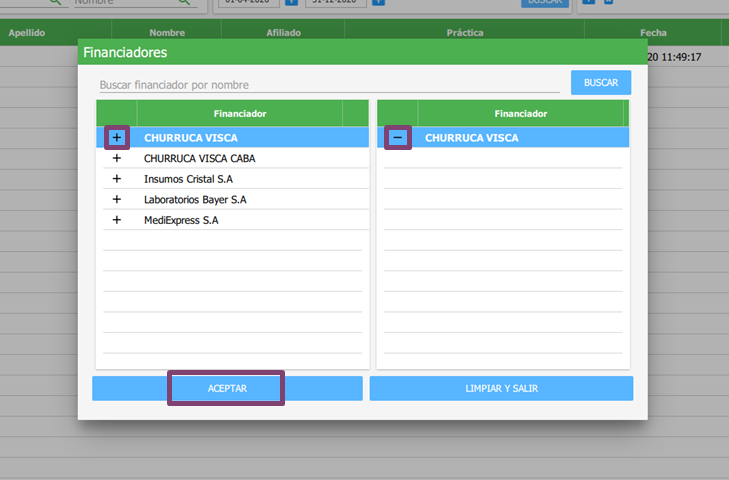Select Laboratorios Bayer S.A row text
This screenshot has height=480, width=729.
pyautogui.click(x=195, y=200)
